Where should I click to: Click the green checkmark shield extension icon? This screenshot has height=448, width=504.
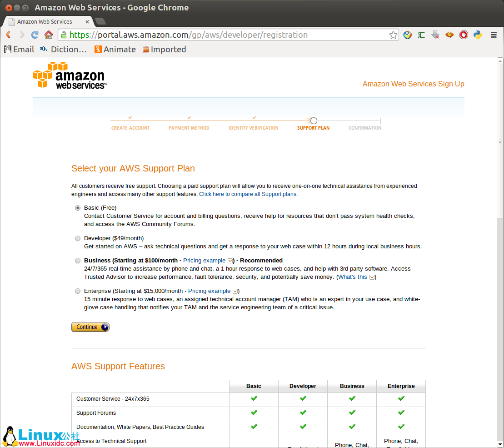[407, 35]
